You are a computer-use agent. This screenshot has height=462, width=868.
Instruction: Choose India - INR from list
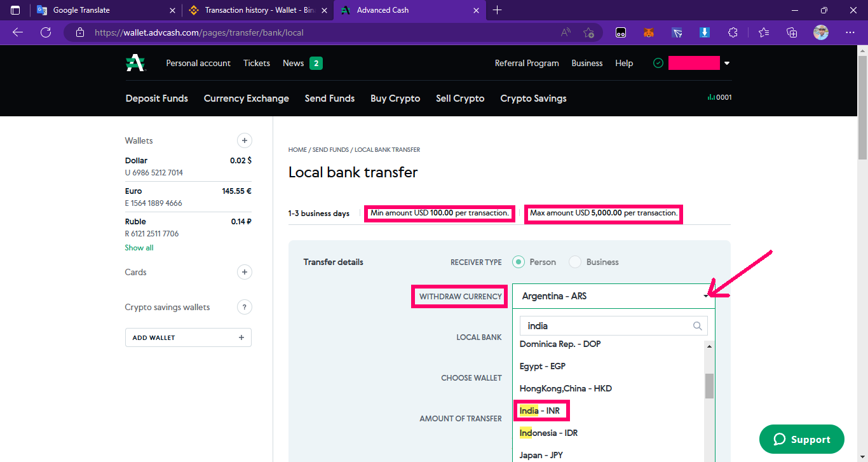click(540, 411)
